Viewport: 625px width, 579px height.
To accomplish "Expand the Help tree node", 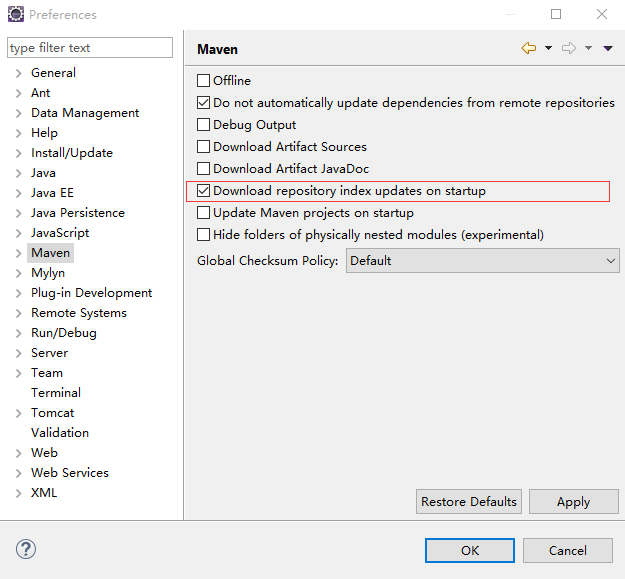I will pyautogui.click(x=18, y=133).
